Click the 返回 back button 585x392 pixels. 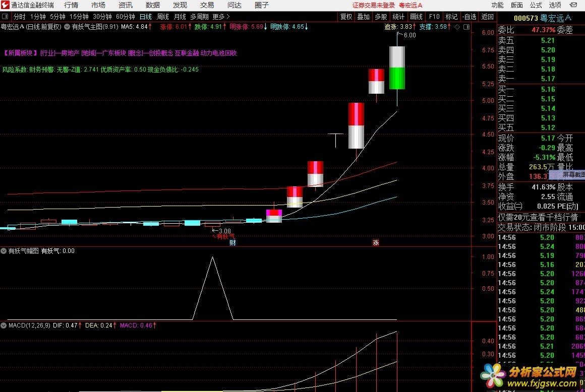pyautogui.click(x=487, y=17)
